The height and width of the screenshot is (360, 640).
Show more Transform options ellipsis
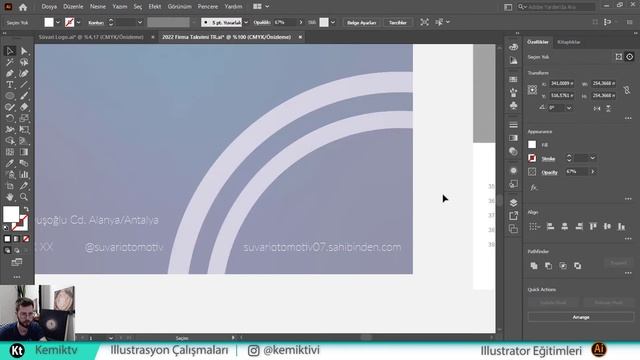[x=628, y=118]
